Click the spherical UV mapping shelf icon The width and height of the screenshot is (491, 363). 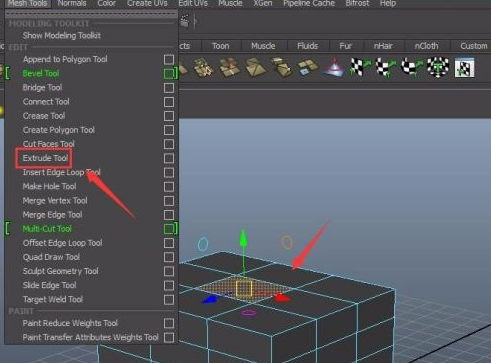(411, 67)
